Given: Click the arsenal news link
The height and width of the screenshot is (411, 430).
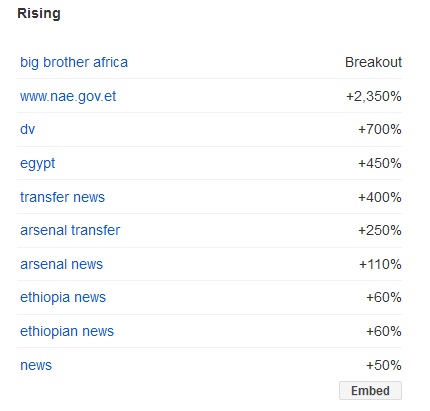Looking at the screenshot, I should point(61,264).
